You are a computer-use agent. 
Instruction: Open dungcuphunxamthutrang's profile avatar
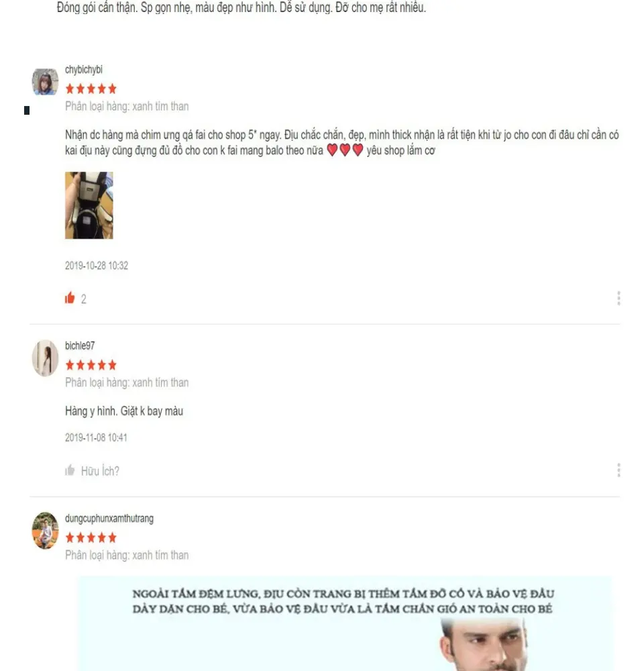tap(45, 531)
